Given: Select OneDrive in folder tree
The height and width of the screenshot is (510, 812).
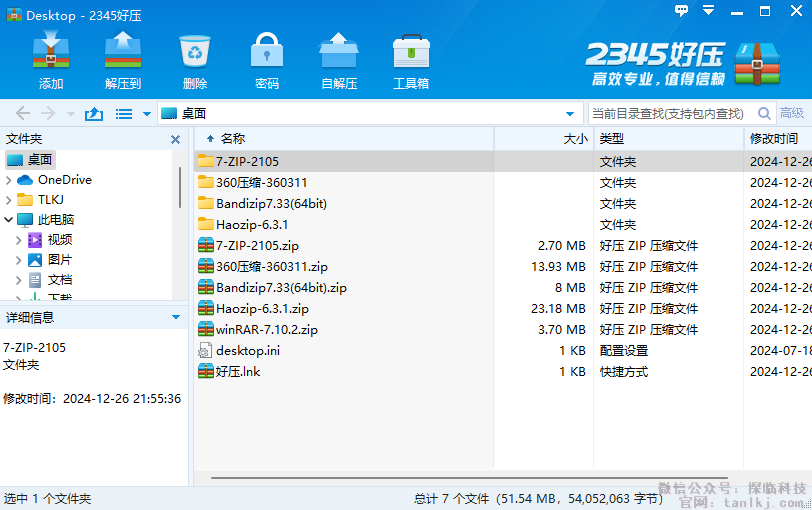Looking at the screenshot, I should pyautogui.click(x=54, y=180).
